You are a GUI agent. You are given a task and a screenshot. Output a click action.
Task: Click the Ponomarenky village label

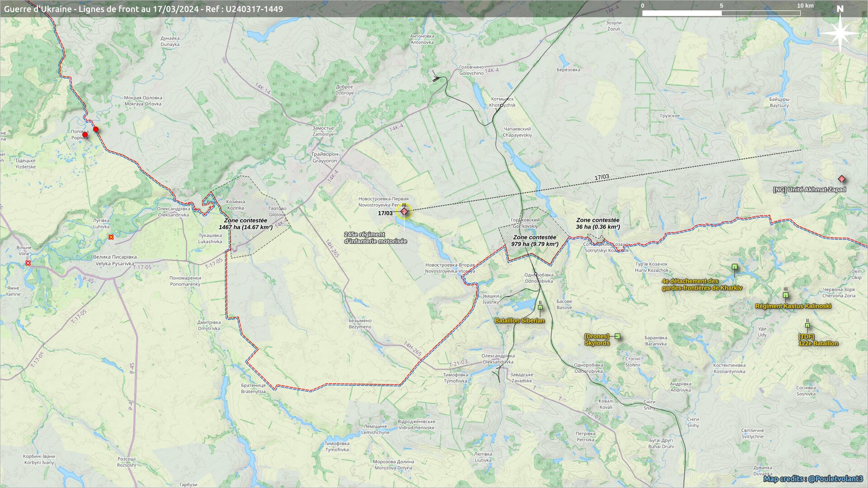pyautogui.click(x=185, y=281)
